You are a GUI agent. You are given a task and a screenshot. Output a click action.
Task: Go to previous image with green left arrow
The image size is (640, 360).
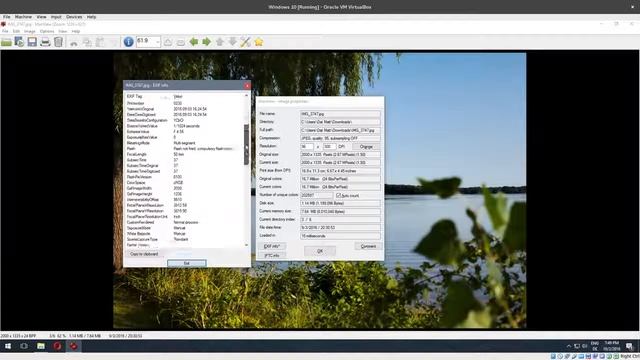click(x=194, y=42)
